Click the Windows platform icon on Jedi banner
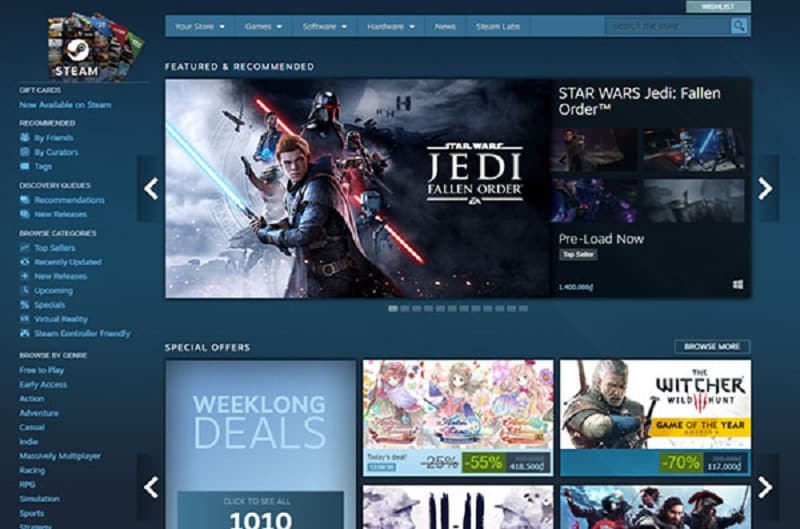The width and height of the screenshot is (800, 529). click(x=738, y=285)
